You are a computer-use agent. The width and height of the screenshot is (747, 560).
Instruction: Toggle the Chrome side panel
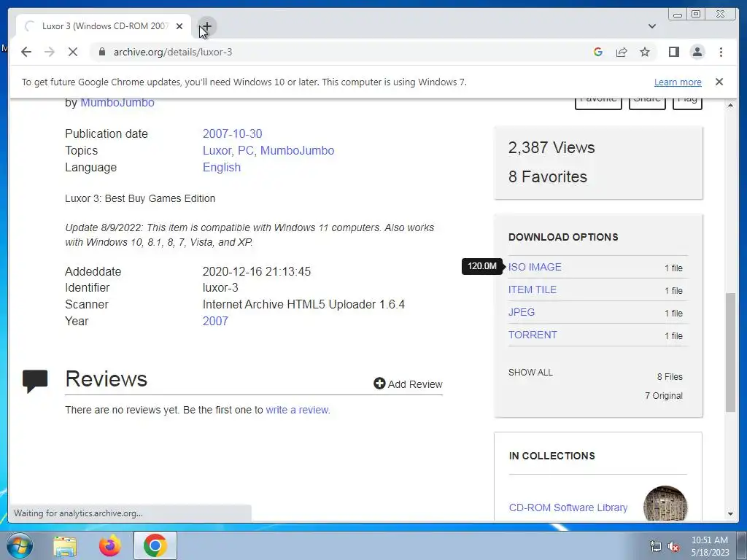pyautogui.click(x=673, y=52)
